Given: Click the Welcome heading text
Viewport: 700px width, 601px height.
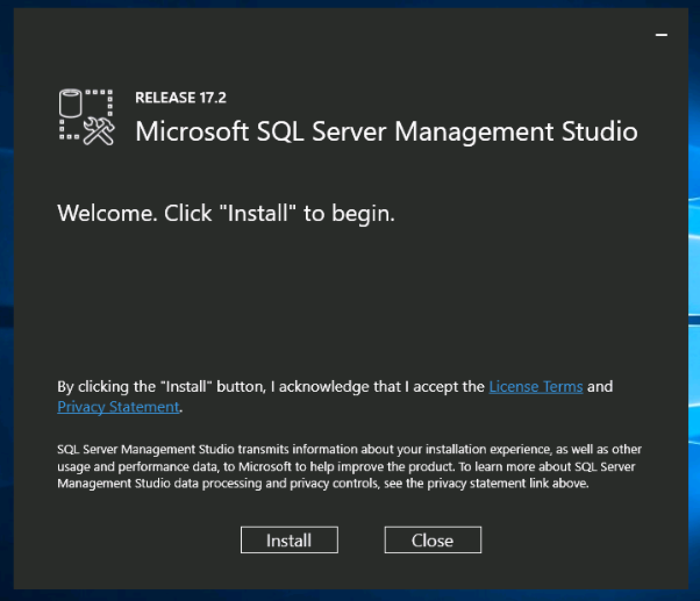Looking at the screenshot, I should tap(226, 213).
